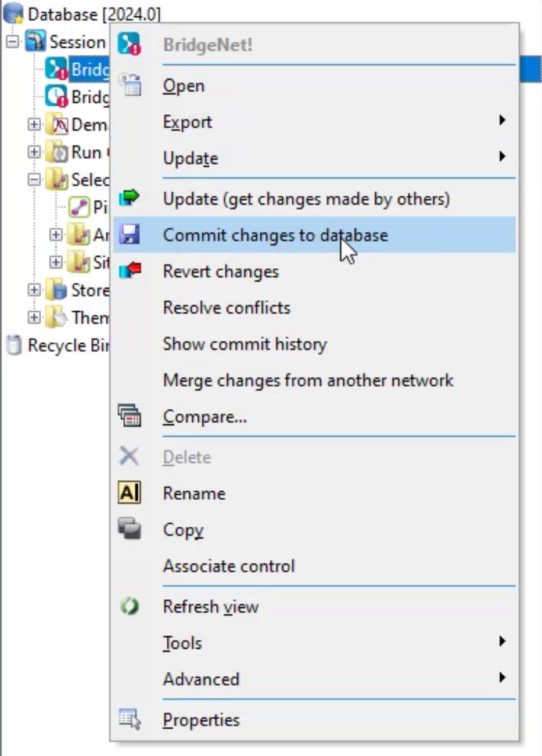Open the Tools submenu
Screen dimensions: 542x756
coord(314,643)
